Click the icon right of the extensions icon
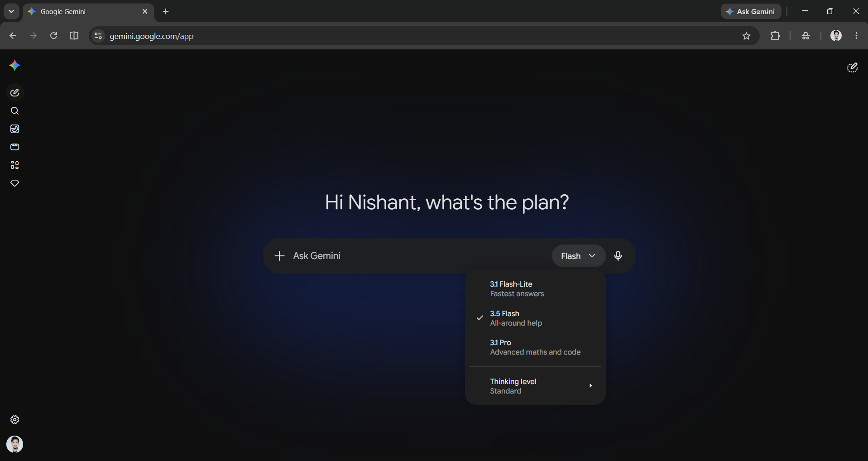 [x=806, y=36]
